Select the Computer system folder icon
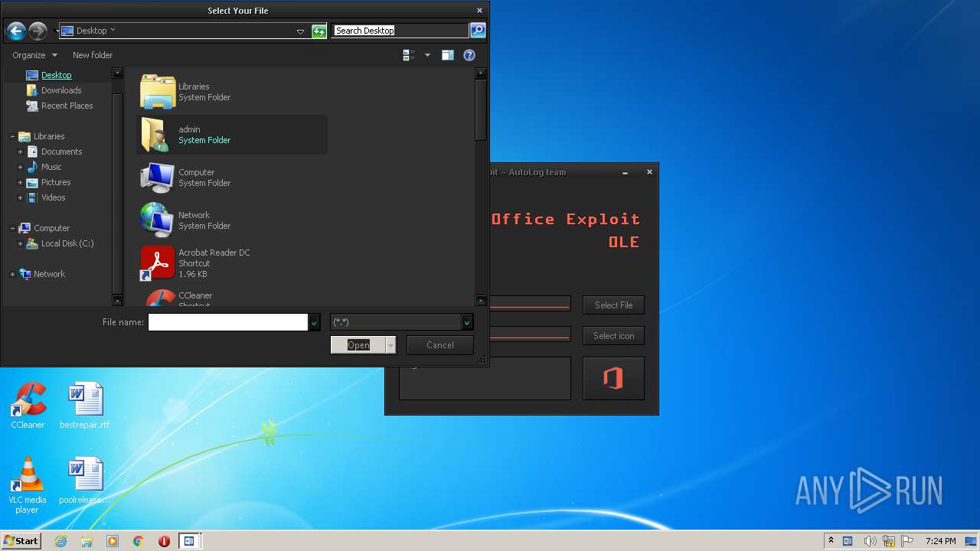The image size is (980, 551). [x=158, y=178]
